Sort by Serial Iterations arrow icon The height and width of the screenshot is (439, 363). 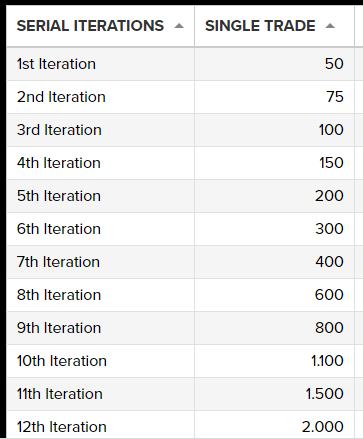pyautogui.click(x=179, y=26)
